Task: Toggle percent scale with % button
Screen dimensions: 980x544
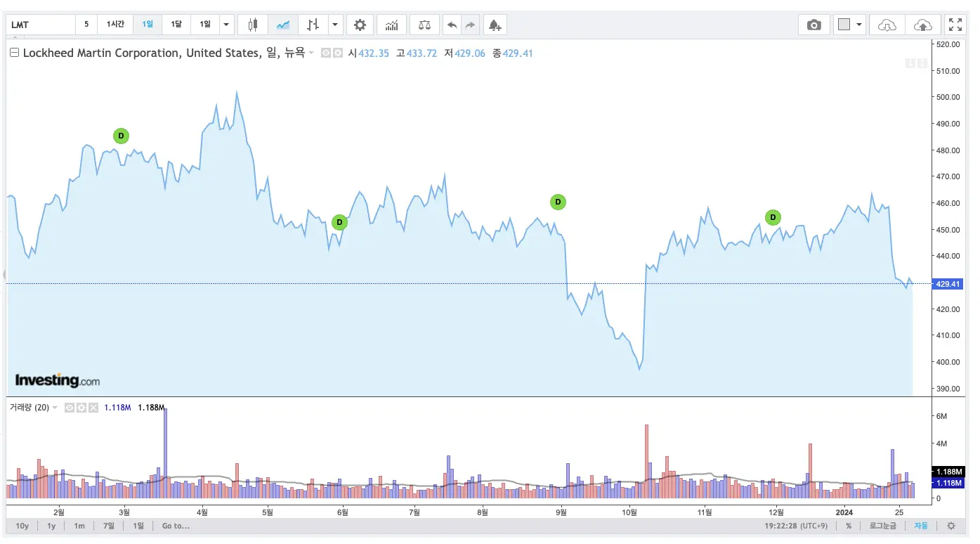Action: [x=849, y=526]
